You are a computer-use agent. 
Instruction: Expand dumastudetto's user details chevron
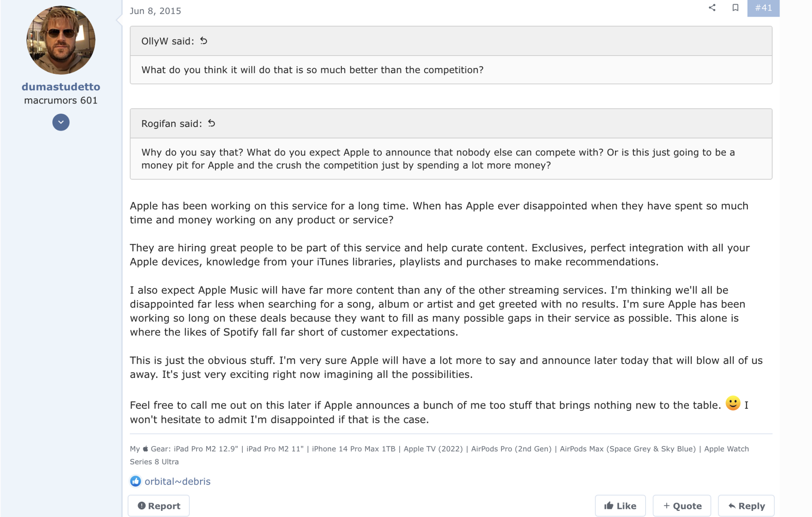(61, 122)
